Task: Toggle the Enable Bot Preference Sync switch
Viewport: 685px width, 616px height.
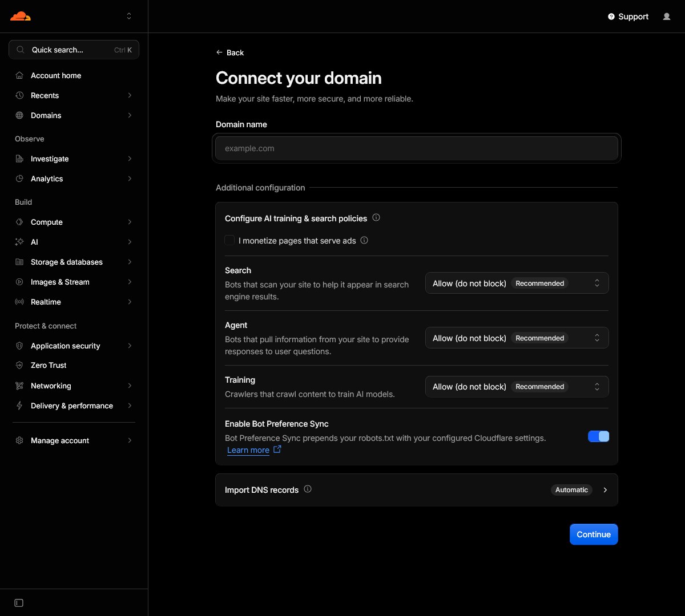Action: (x=599, y=436)
